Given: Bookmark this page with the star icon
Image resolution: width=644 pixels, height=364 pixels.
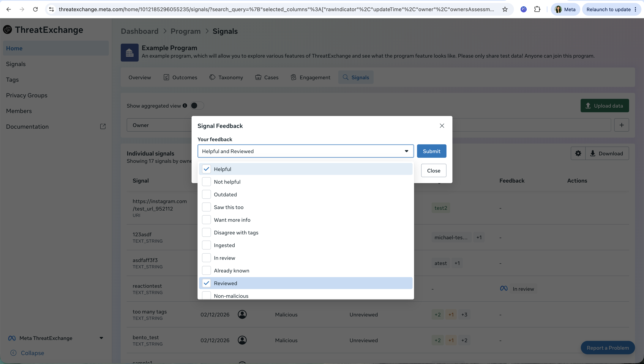Looking at the screenshot, I should coord(505,10).
